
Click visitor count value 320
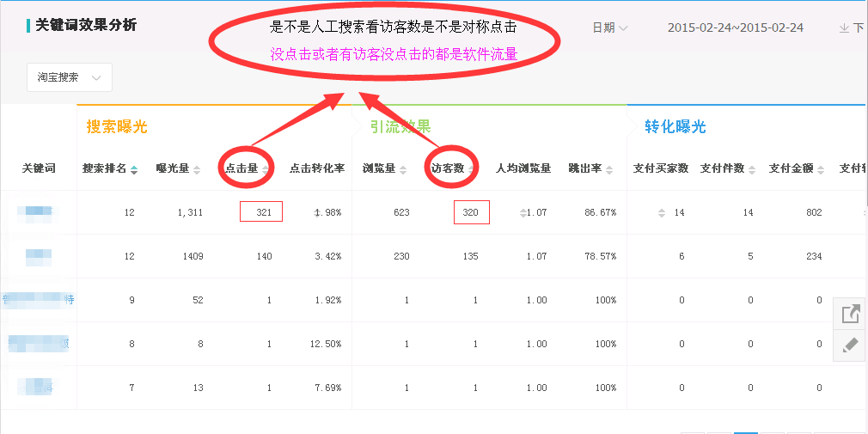coord(470,212)
